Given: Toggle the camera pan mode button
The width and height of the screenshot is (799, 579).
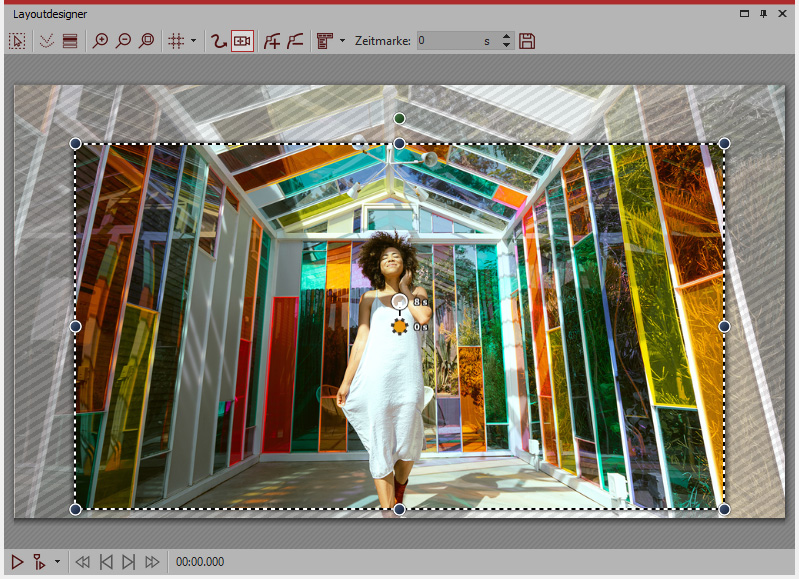Looking at the screenshot, I should point(242,41).
